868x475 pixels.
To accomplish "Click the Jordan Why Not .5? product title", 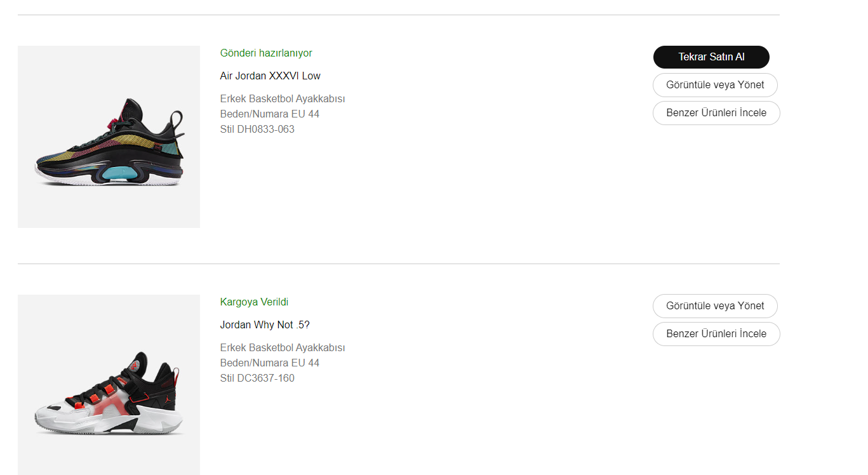I will tap(265, 325).
